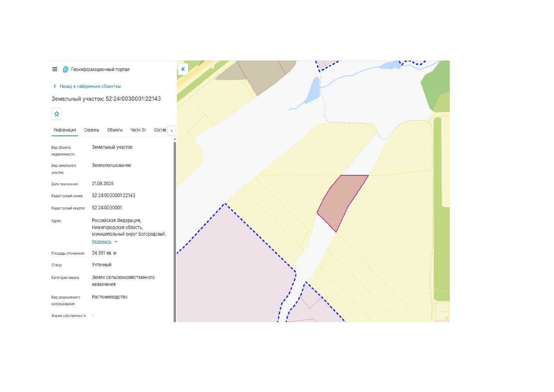This screenshot has height=392, width=554.
Task: Click the Геоинформационный портал logo icon
Action: pyautogui.click(x=66, y=69)
